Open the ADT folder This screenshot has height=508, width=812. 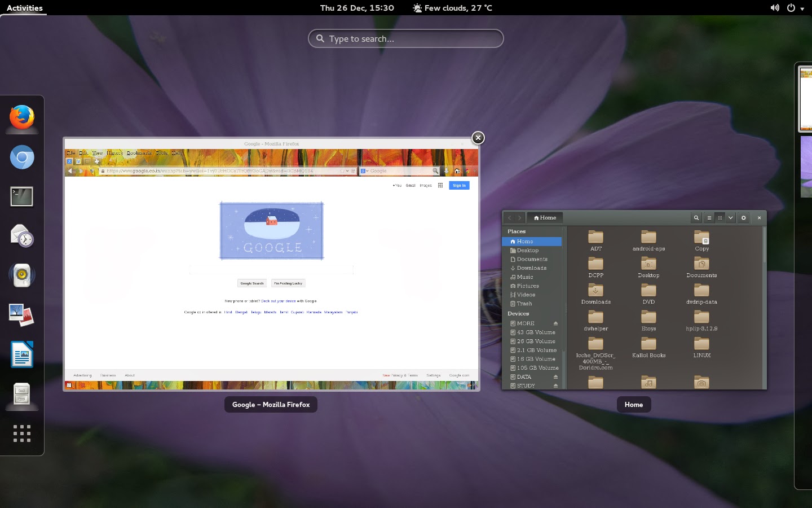click(596, 241)
